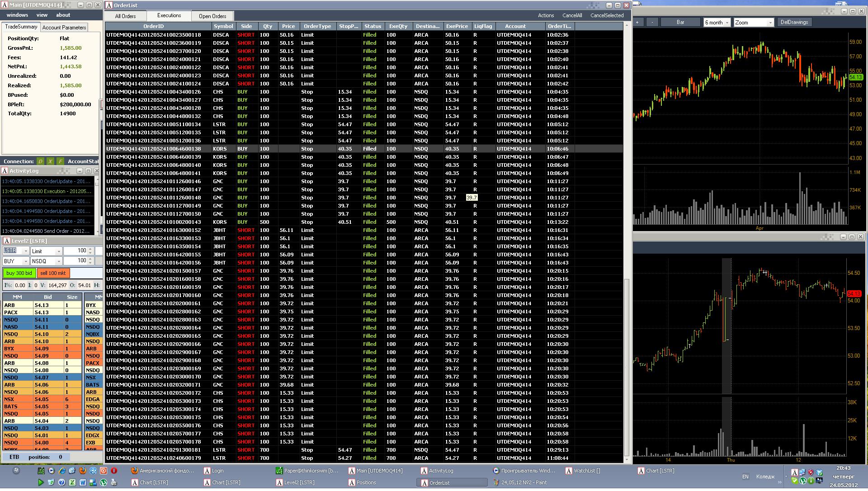The height and width of the screenshot is (491, 868).
Task: Open the symbol LSTR dropdown in Level2
Action: click(x=26, y=251)
